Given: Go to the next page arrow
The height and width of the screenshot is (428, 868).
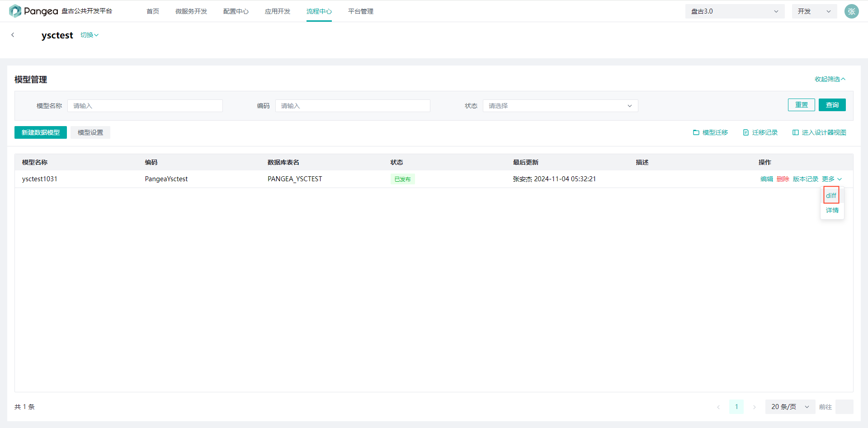Looking at the screenshot, I should tap(754, 407).
